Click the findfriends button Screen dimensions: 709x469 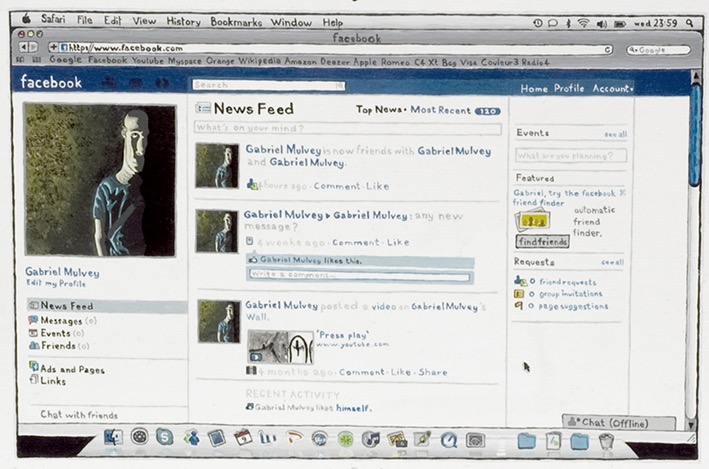pyautogui.click(x=542, y=242)
